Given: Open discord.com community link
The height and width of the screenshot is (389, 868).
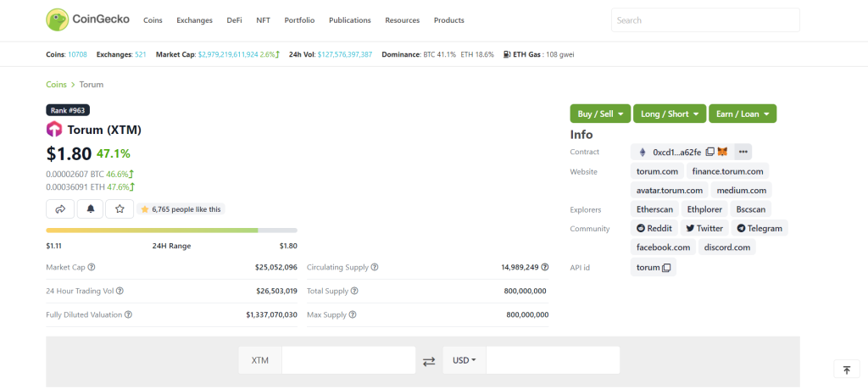Looking at the screenshot, I should click(726, 247).
